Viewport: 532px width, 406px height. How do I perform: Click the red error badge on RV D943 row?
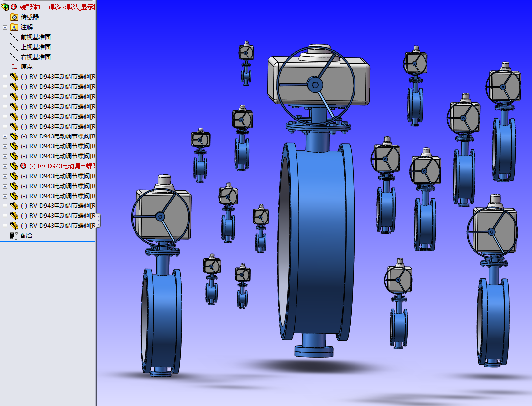click(x=23, y=166)
